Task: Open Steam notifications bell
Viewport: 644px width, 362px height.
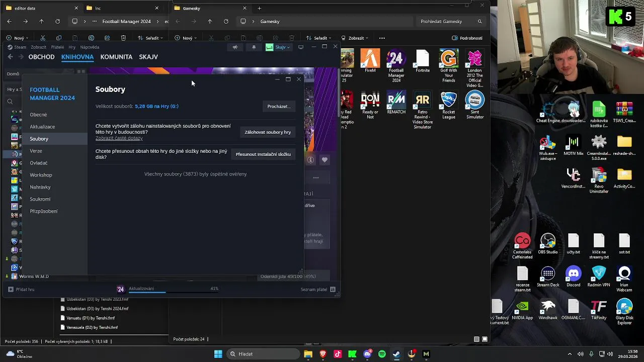Action: point(254,47)
